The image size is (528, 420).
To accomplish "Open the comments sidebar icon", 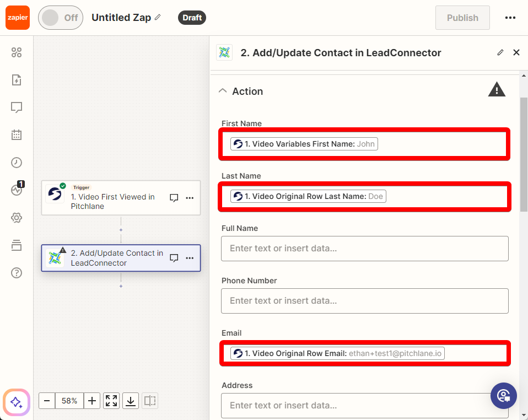I will point(17,107).
